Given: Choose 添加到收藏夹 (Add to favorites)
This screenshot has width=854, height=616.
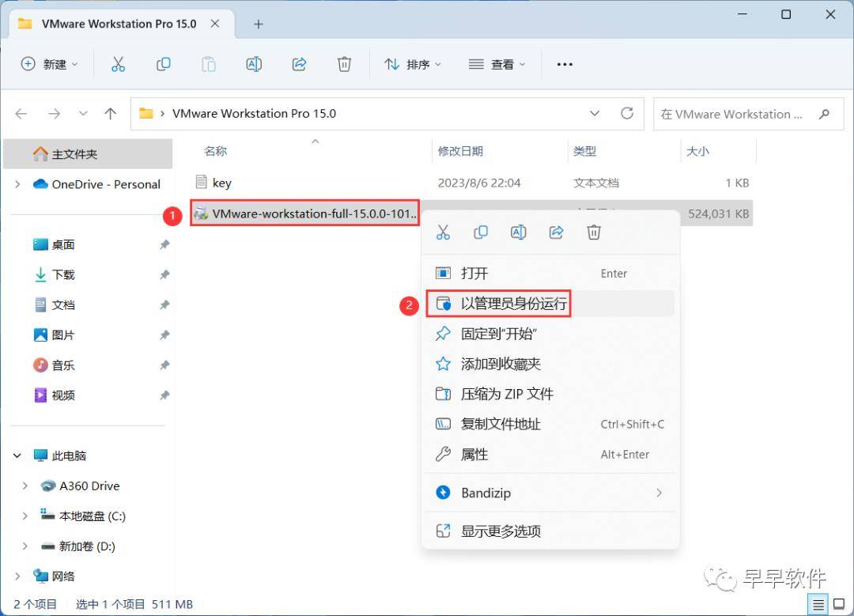Looking at the screenshot, I should pos(550,364).
